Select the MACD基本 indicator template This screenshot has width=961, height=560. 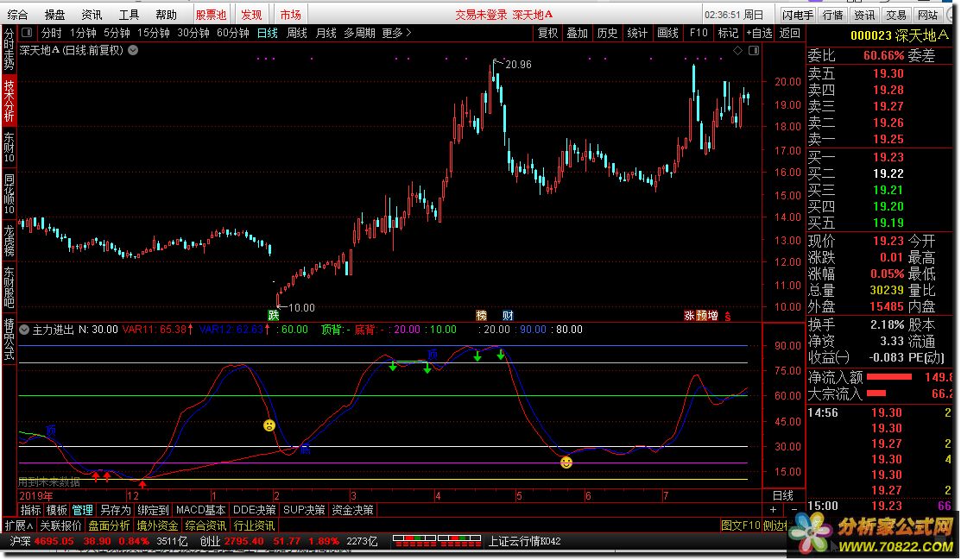[x=200, y=510]
